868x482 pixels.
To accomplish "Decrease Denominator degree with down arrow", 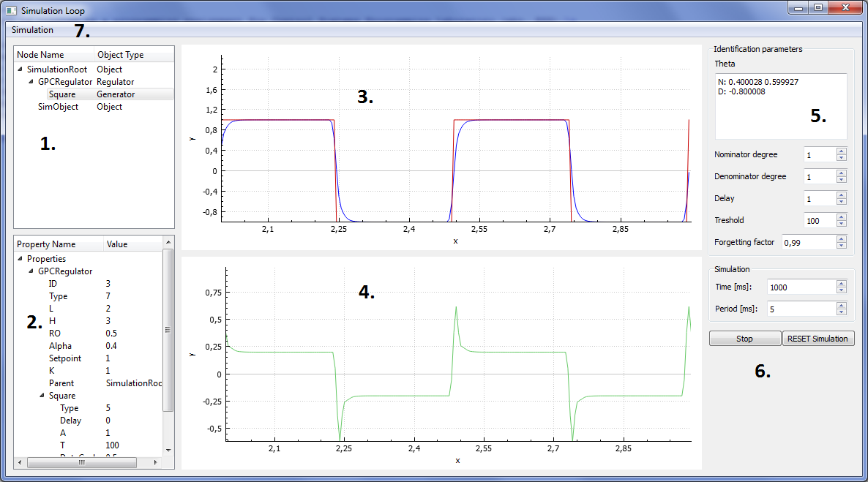I will coord(841,180).
